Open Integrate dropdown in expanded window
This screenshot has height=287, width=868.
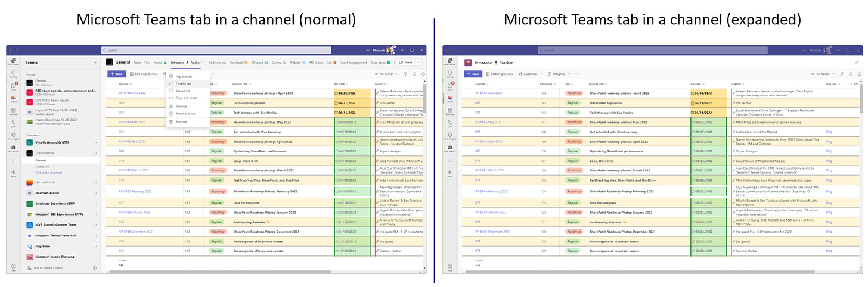tap(559, 74)
